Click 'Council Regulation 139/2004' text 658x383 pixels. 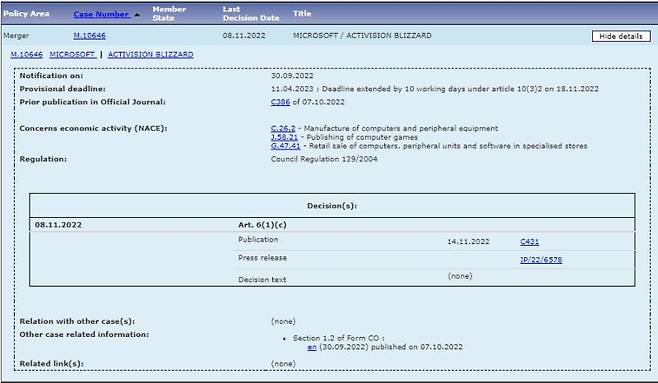tap(324, 159)
